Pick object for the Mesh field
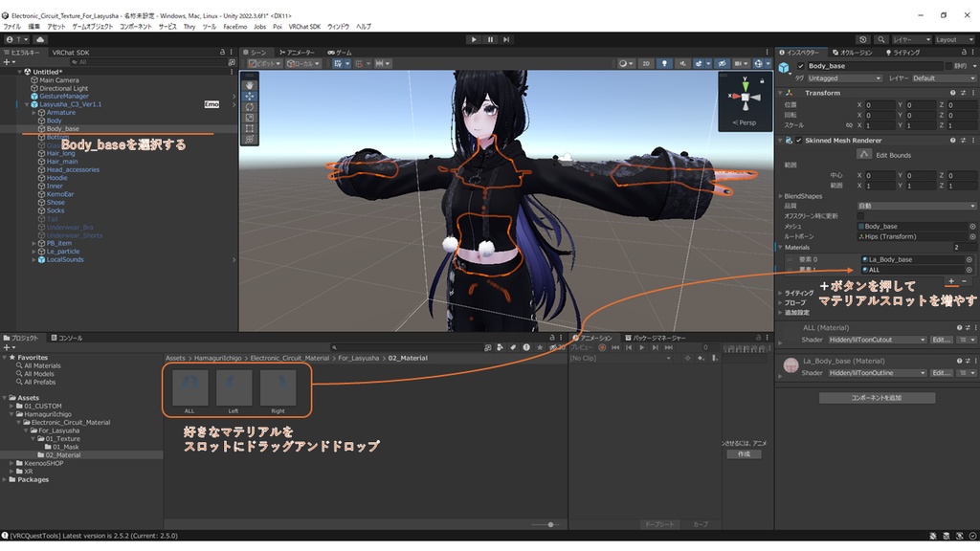The width and height of the screenshot is (980, 551). pyautogui.click(x=972, y=226)
